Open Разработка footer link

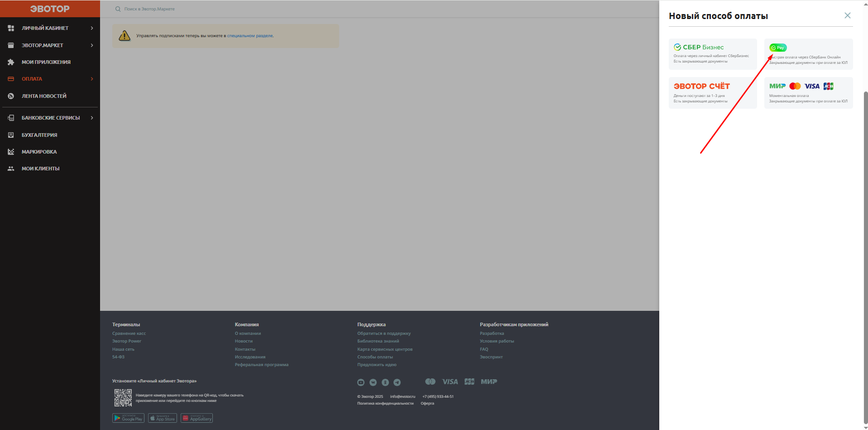click(492, 333)
